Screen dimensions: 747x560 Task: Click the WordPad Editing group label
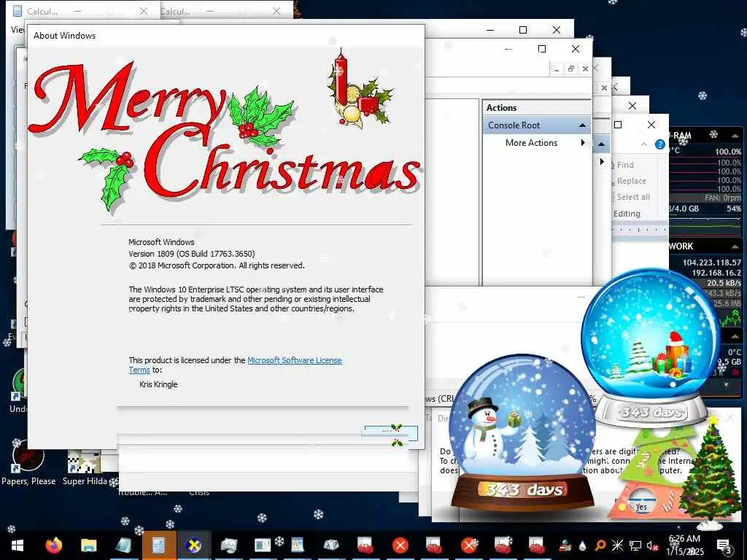coord(627,214)
